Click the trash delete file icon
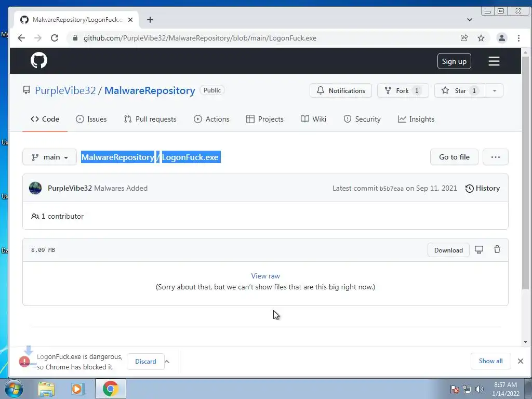The width and height of the screenshot is (532, 399). coord(497,249)
